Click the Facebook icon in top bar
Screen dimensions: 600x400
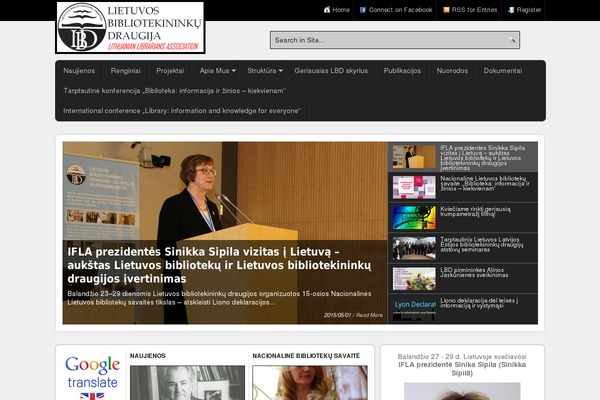(363, 10)
